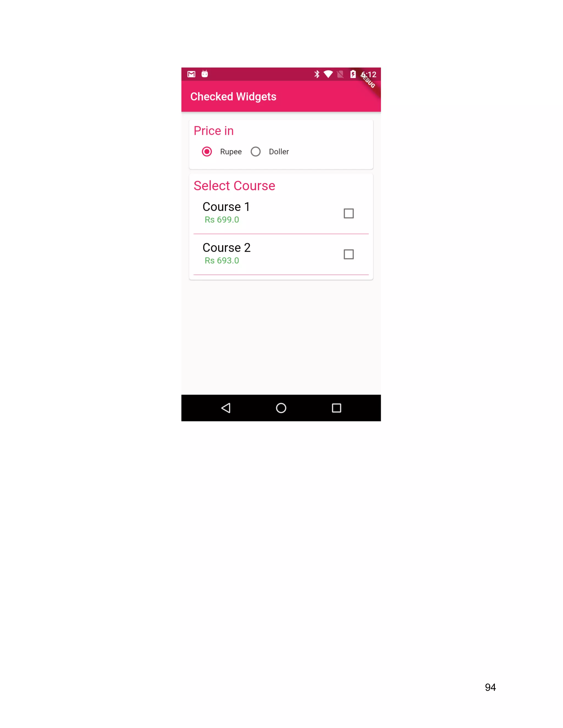Viewport: 563px width, 728px height.
Task: Check the Course 2 checkbox
Action: [349, 254]
